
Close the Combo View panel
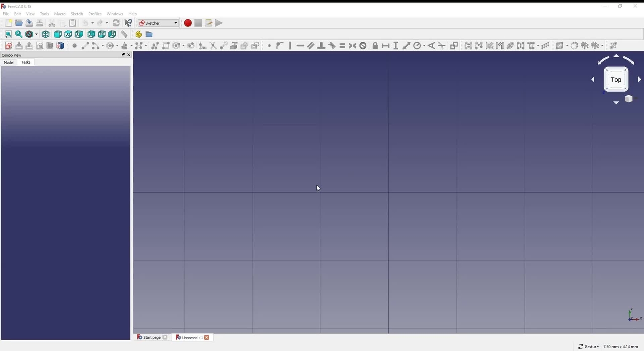coord(129,55)
